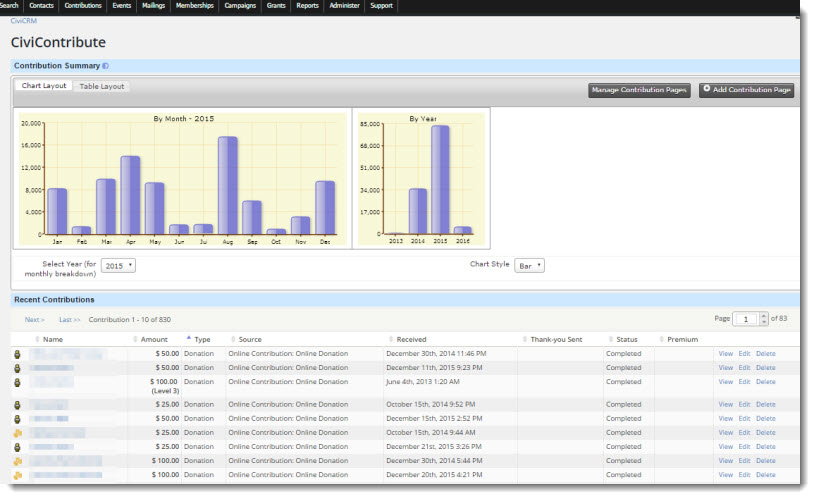The image size is (815, 499).
Task: Open the Events menu
Action: pos(122,6)
